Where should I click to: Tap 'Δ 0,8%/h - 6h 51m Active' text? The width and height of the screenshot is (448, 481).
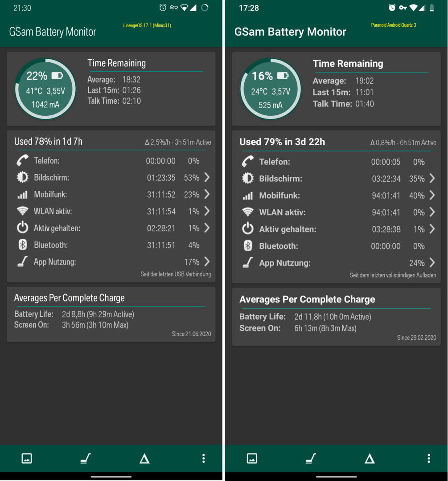(x=403, y=143)
